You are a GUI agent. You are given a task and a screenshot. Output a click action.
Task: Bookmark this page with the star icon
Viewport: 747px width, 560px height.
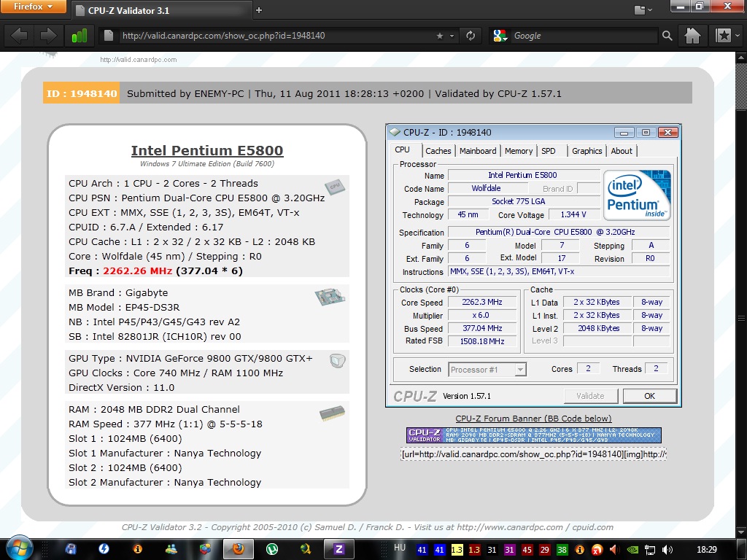coord(439,36)
